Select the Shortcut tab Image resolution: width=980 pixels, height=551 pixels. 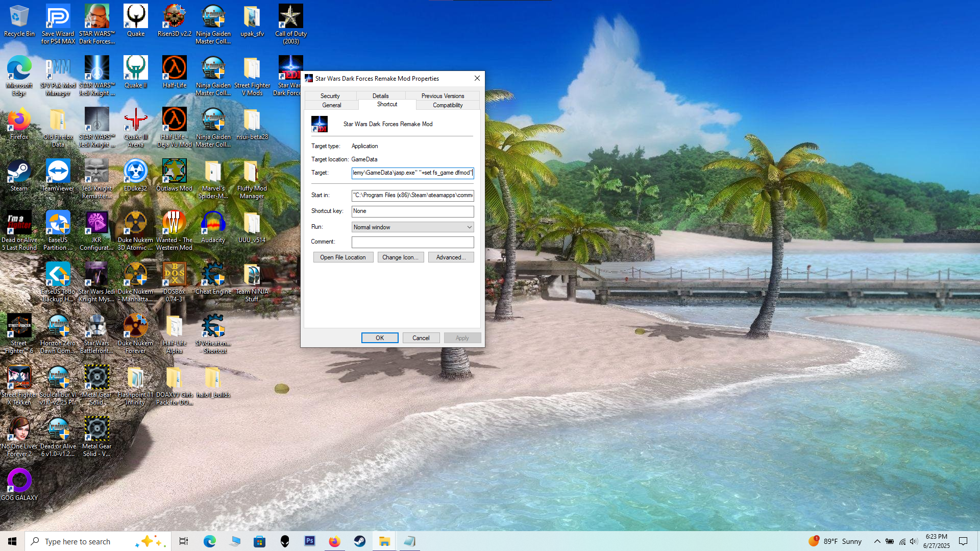coord(387,104)
